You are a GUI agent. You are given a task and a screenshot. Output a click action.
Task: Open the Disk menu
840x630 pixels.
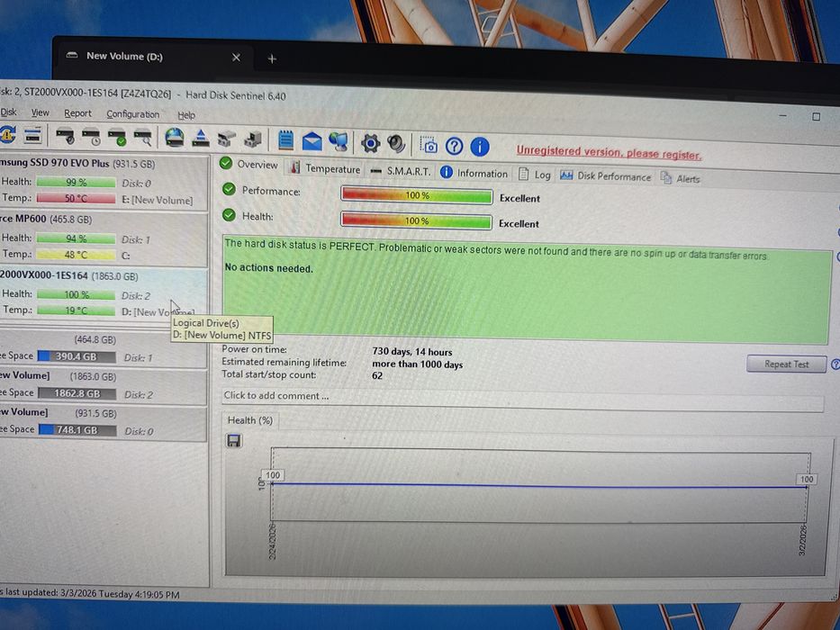(9, 112)
